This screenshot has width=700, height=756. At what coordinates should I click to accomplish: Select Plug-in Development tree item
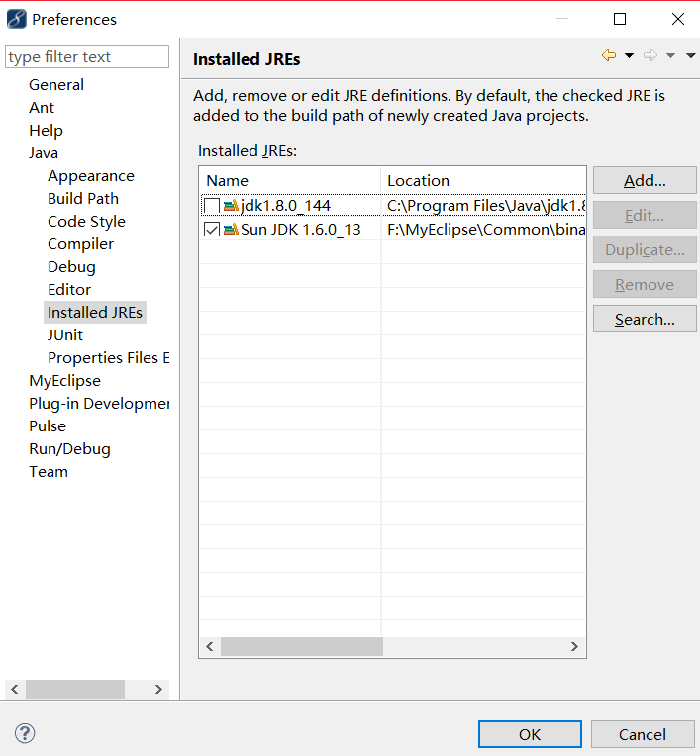click(x=99, y=404)
